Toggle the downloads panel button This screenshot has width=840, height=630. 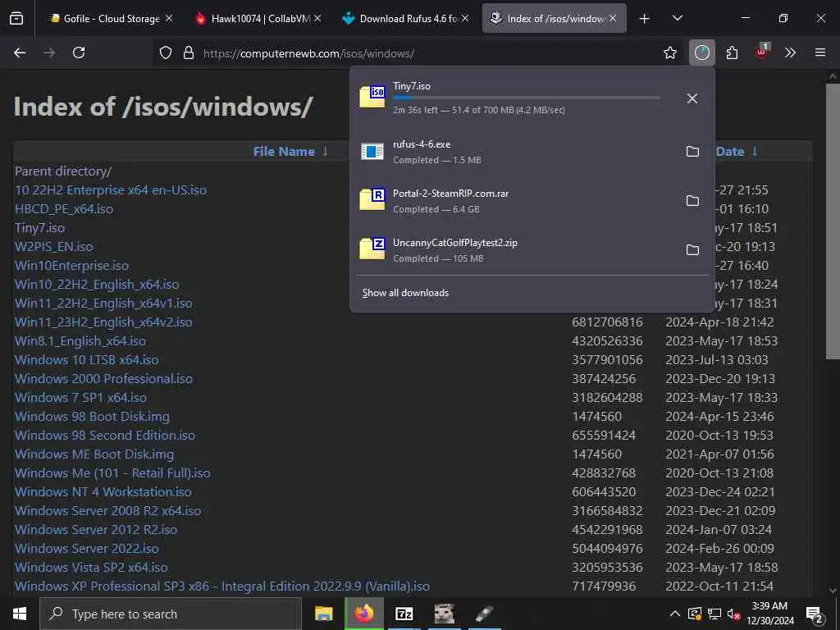[702, 52]
